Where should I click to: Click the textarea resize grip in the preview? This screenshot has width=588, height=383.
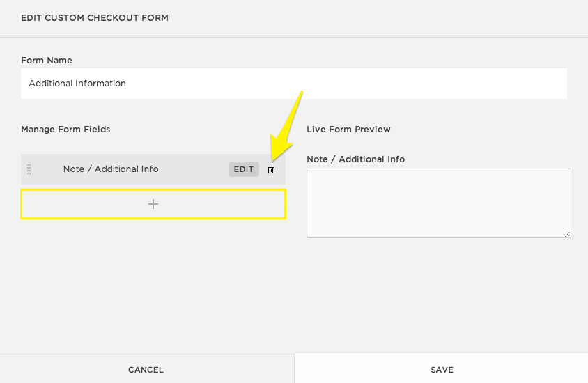(x=568, y=235)
